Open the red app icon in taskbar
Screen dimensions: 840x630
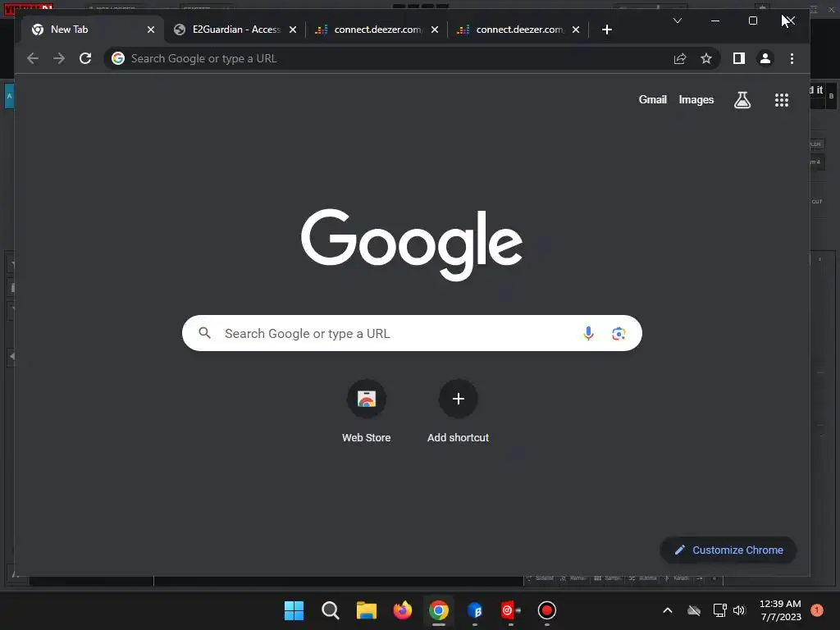pos(510,610)
